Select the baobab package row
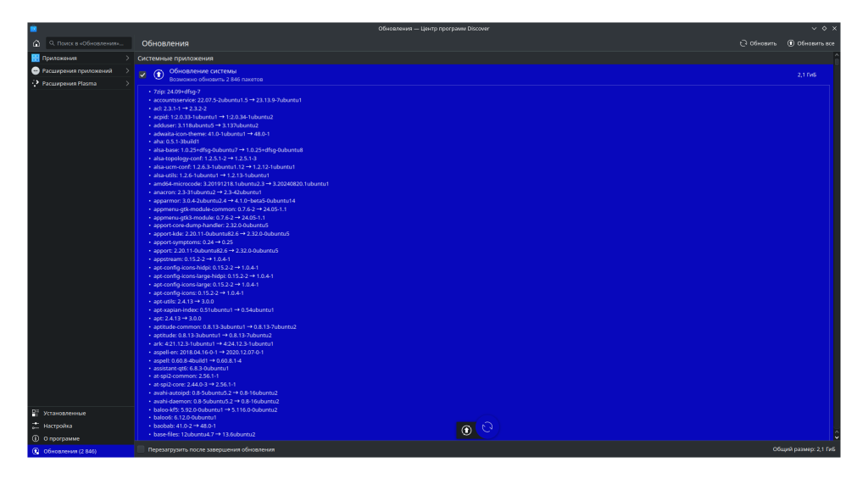This screenshot has width=868, height=490. [x=184, y=426]
